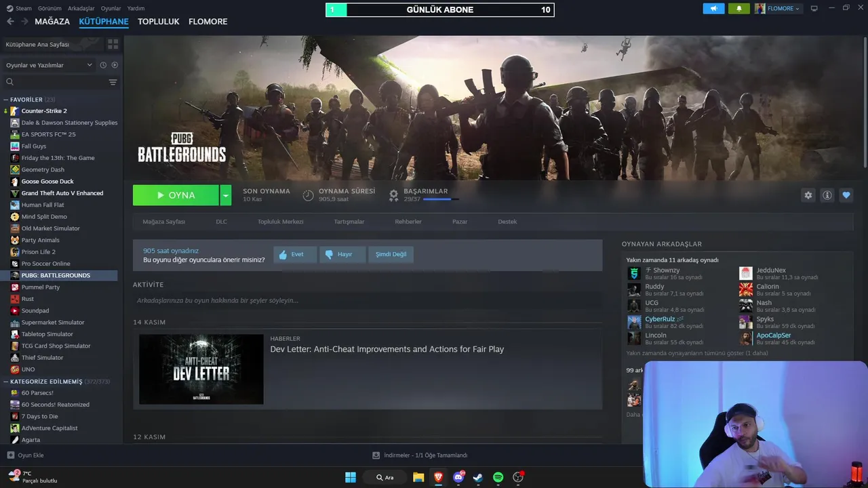Show PUBG game information icon

pyautogui.click(x=827, y=195)
